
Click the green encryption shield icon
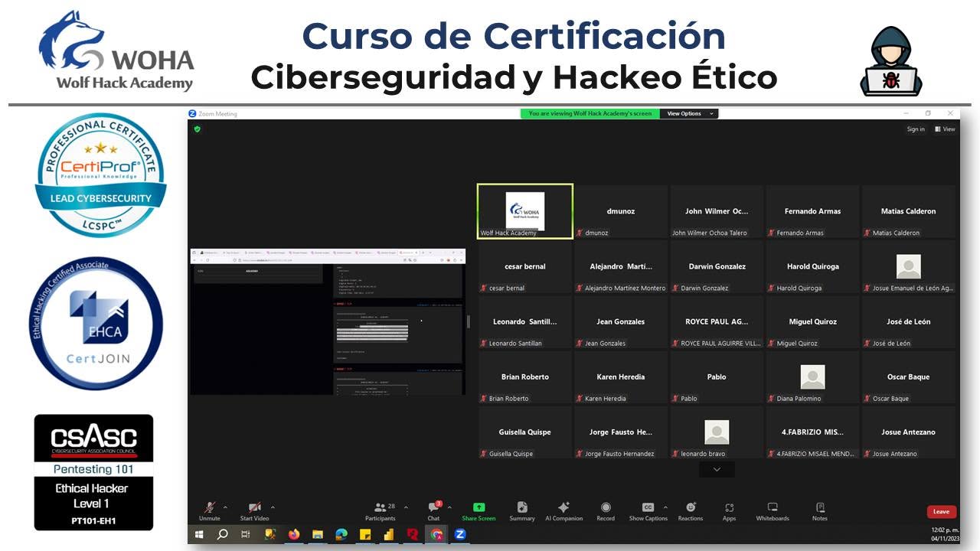coord(197,129)
